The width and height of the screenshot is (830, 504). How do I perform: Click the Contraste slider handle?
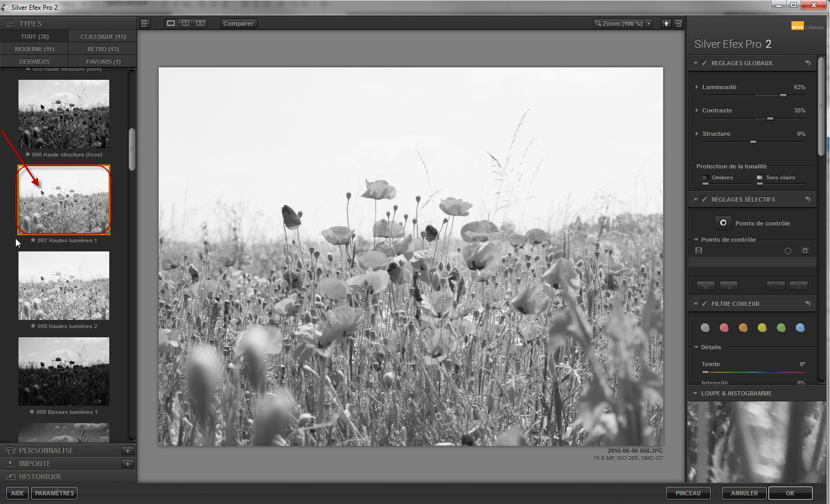coord(770,118)
